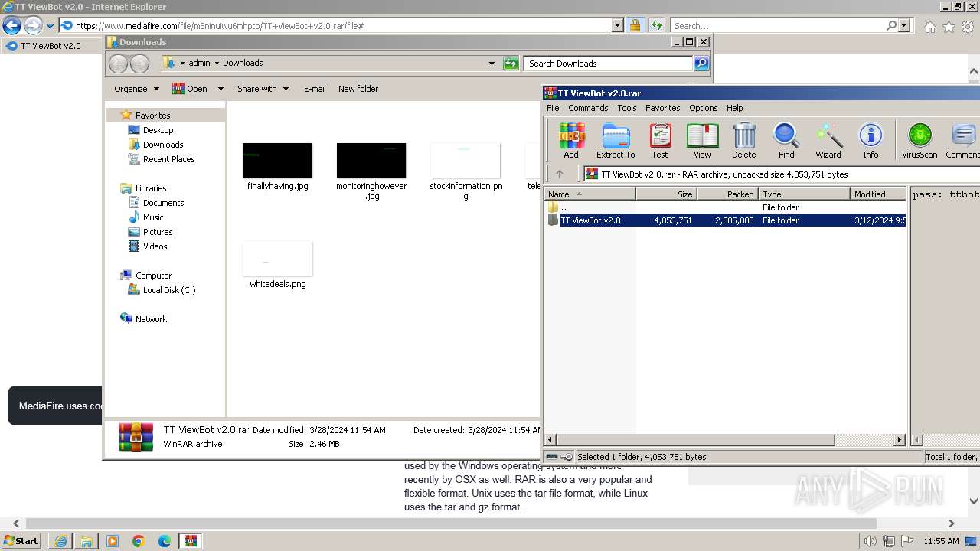
Task: Refresh the Downloads folder view
Action: tap(511, 64)
